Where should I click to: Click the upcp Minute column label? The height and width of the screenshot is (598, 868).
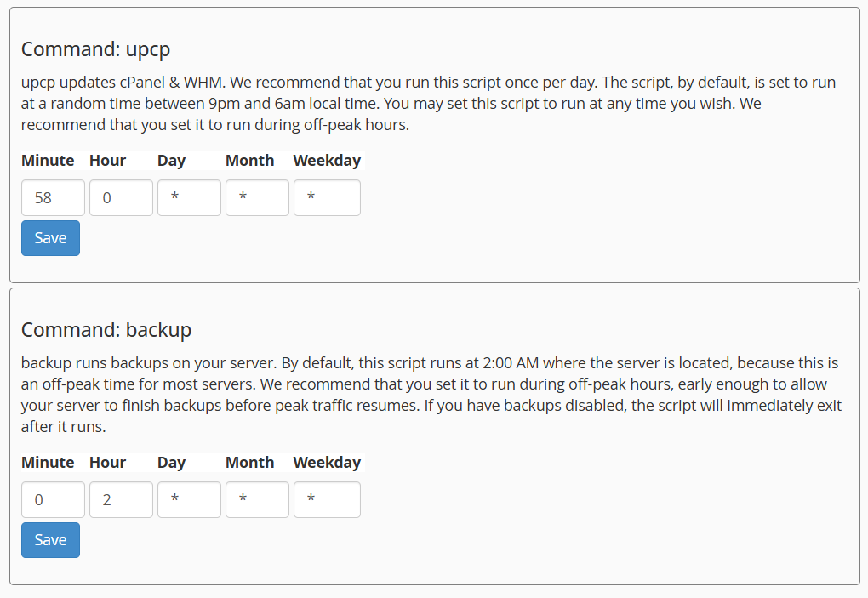point(48,161)
